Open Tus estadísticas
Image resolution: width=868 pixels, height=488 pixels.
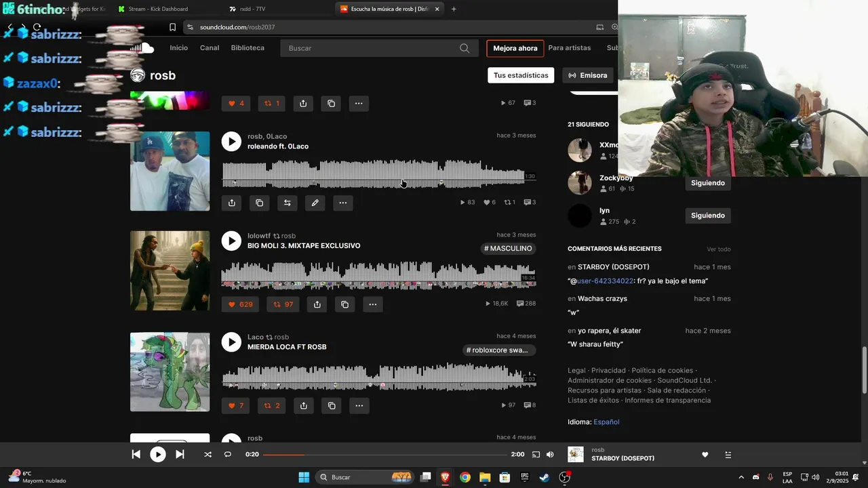(x=521, y=75)
